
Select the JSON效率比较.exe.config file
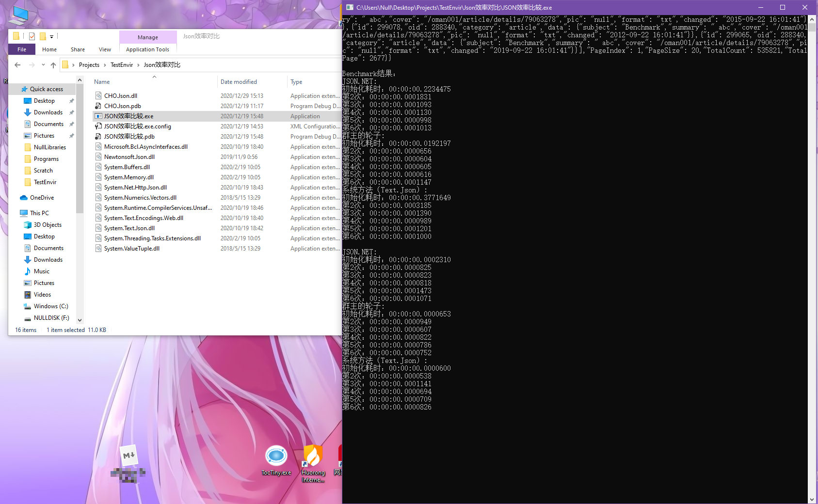click(x=138, y=126)
